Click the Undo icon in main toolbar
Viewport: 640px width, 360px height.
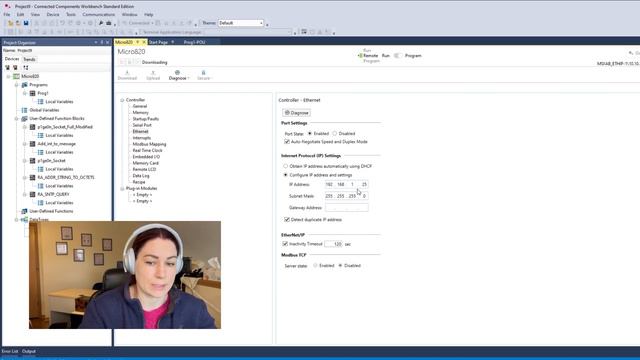tap(62, 23)
